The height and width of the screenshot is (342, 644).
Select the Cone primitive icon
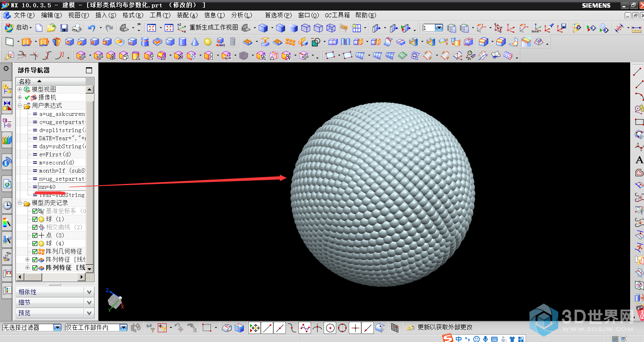195,42
